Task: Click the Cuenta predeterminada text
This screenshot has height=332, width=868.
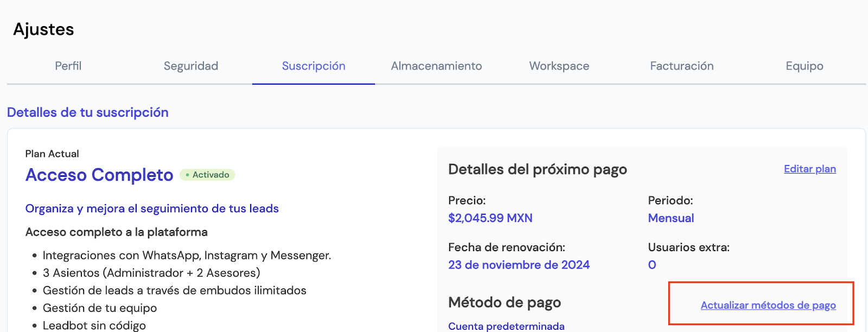Action: 506,326
